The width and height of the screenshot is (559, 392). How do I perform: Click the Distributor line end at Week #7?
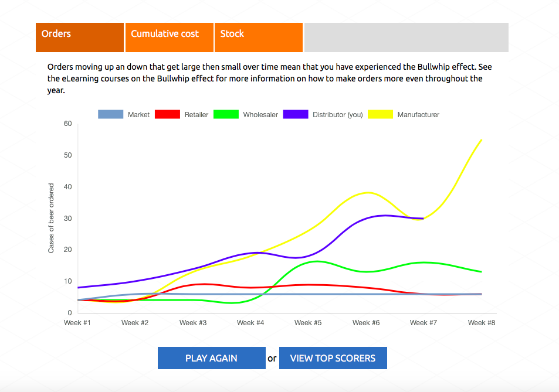[x=423, y=218]
